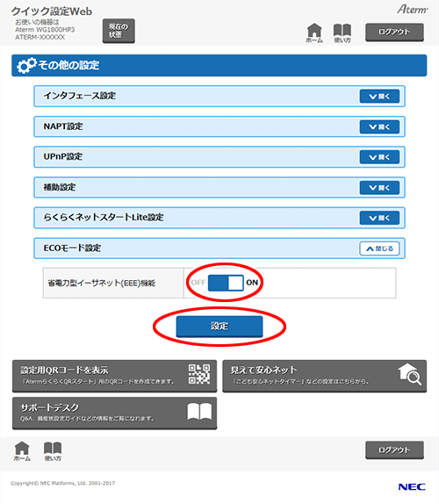Screen dimensions: 439x504
Task: Click the gear icon beside その他の設定
Action: click(x=26, y=65)
